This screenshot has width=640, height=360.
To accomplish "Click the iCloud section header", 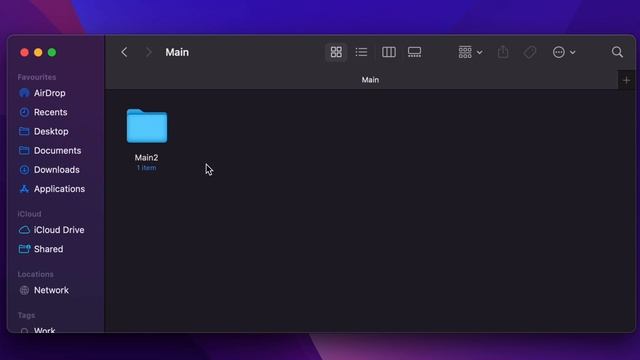I will click(x=29, y=214).
